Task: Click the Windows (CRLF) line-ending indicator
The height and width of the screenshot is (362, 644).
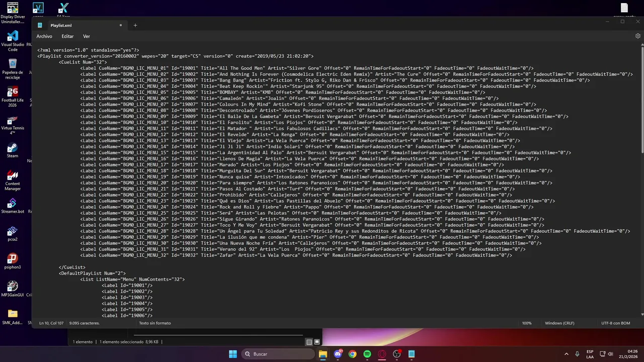Action: tap(559, 323)
